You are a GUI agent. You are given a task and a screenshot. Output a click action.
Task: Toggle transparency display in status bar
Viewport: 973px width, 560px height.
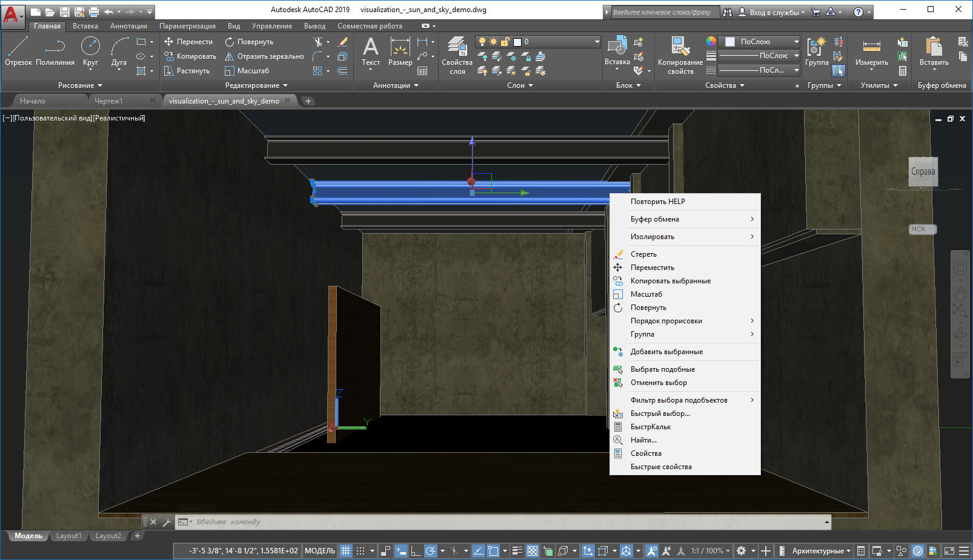pyautogui.click(x=532, y=550)
